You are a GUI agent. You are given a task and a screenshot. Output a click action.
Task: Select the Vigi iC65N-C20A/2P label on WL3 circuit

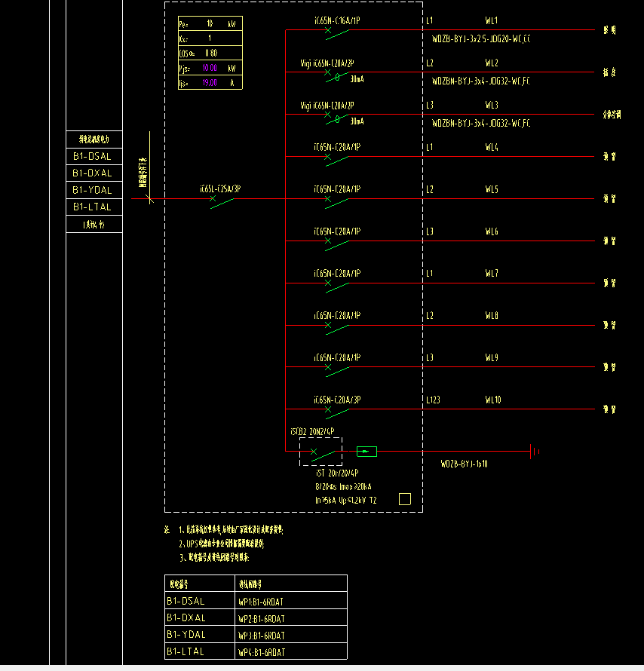(x=327, y=106)
